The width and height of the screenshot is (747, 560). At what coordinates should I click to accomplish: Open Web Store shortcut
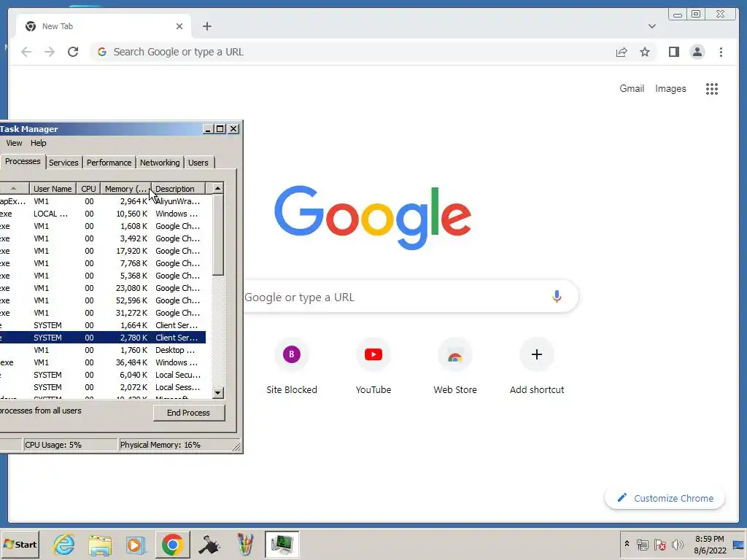point(455,366)
